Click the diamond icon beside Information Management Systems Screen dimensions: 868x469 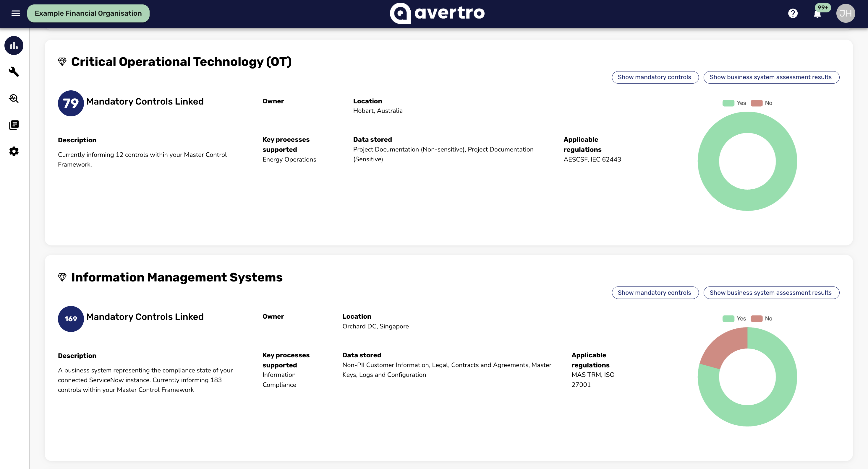click(x=62, y=277)
